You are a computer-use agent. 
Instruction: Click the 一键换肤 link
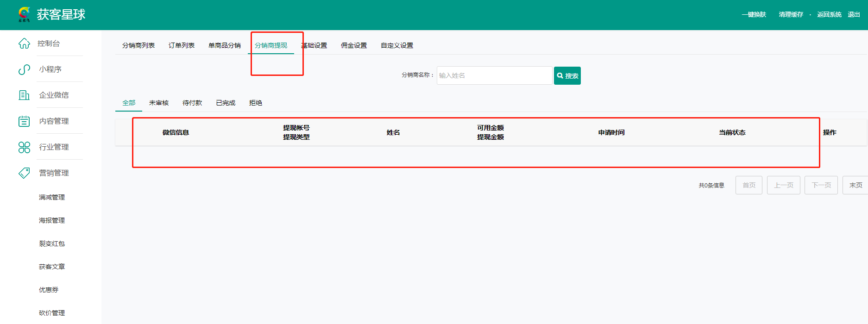(x=754, y=15)
